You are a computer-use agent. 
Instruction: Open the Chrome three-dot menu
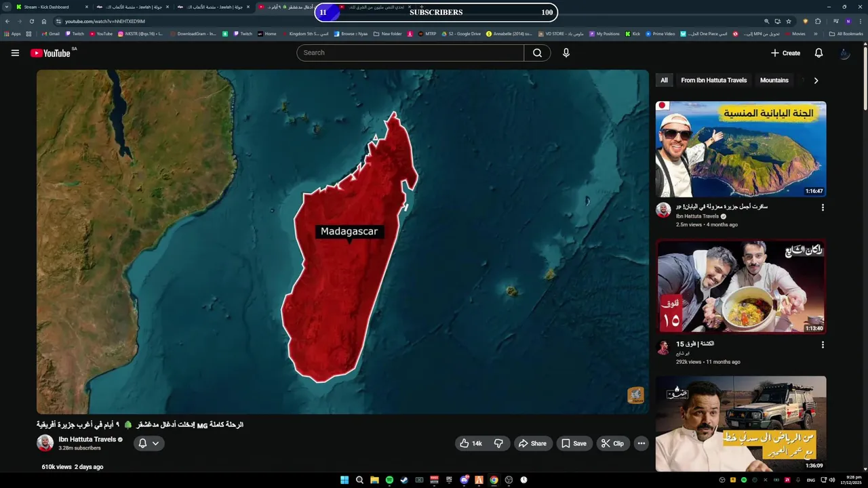click(861, 21)
